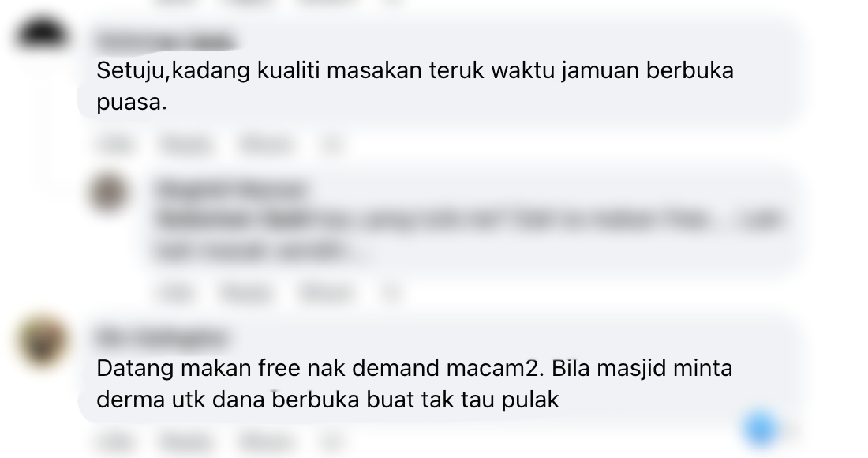Click the blue circular icon at bottom right
The image size is (868, 458).
pyautogui.click(x=761, y=427)
